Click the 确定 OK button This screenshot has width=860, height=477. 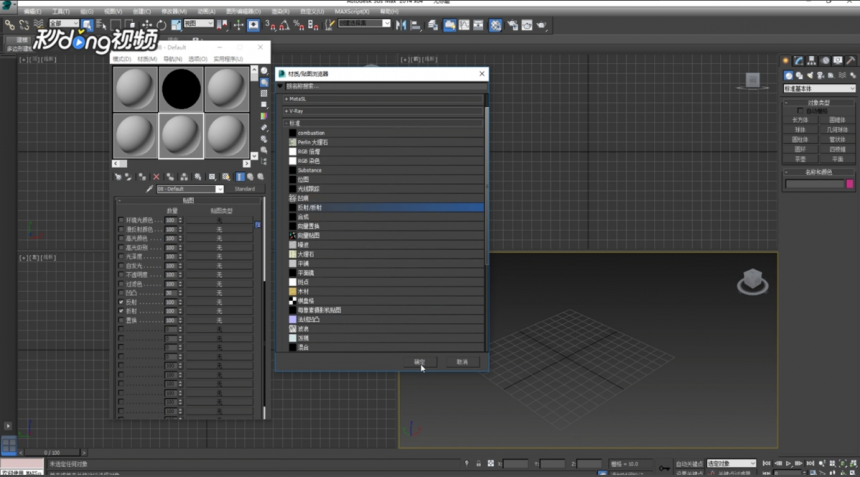coord(419,362)
